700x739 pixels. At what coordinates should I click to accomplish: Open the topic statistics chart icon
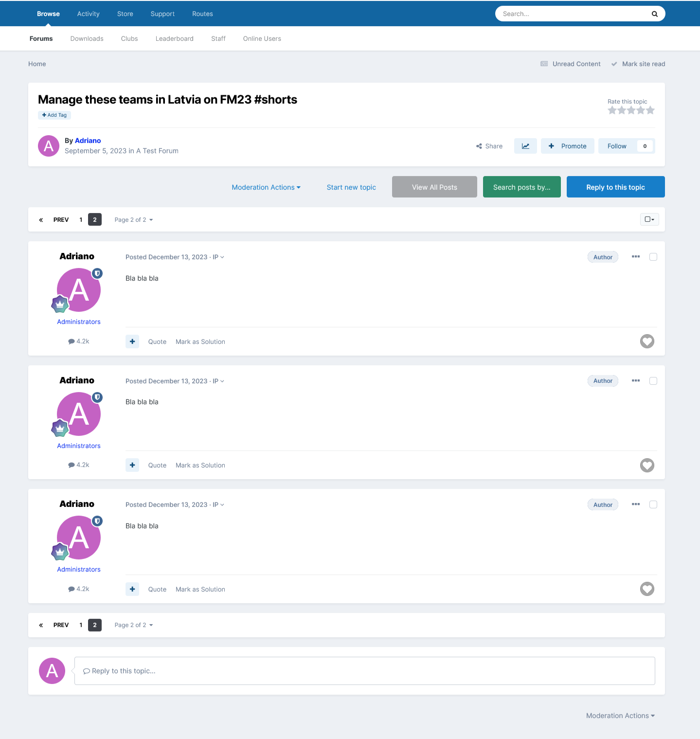click(525, 146)
